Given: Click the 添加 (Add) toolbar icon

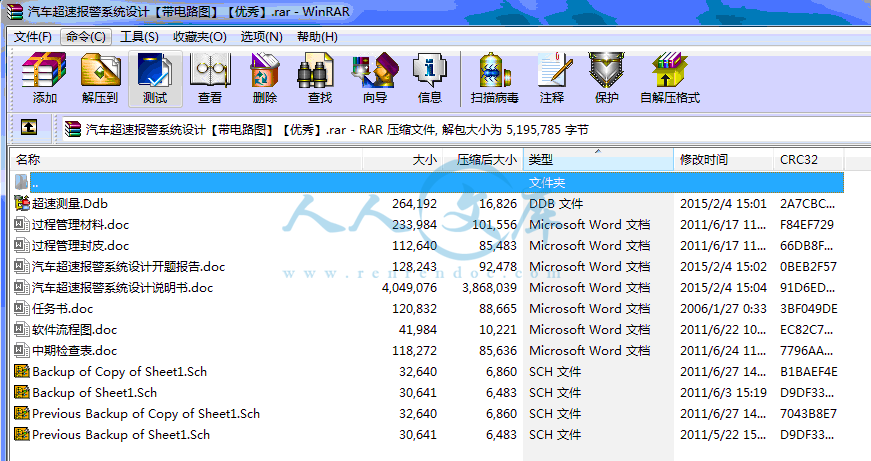Looking at the screenshot, I should point(44,70).
